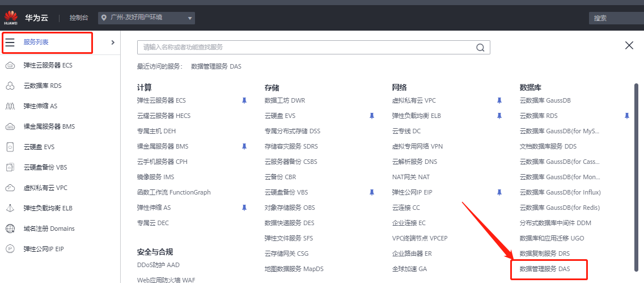Open 云手机服务器 CPH service
Viewport: 644px width, 283px height.
click(162, 162)
